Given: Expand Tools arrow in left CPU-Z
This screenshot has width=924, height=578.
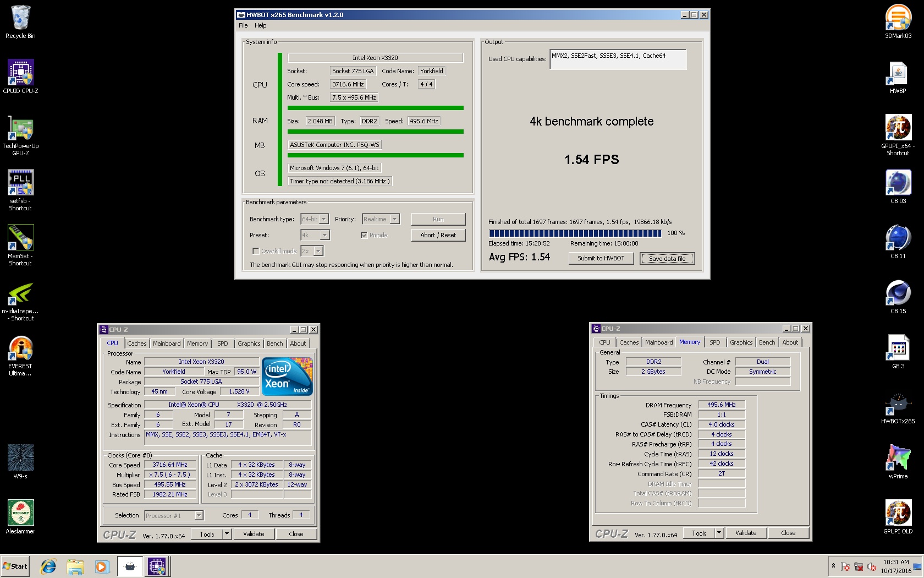Looking at the screenshot, I should tap(227, 534).
